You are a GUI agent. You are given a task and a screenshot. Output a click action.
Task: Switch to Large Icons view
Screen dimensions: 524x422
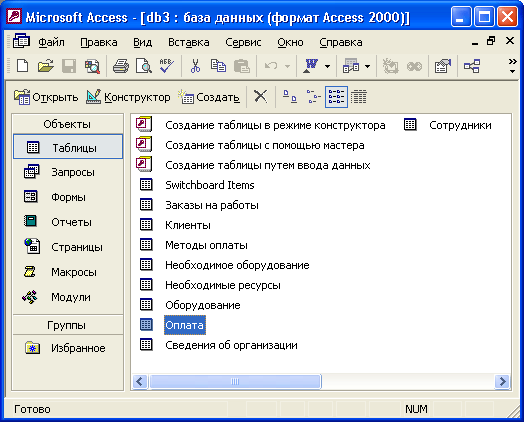tap(289, 97)
